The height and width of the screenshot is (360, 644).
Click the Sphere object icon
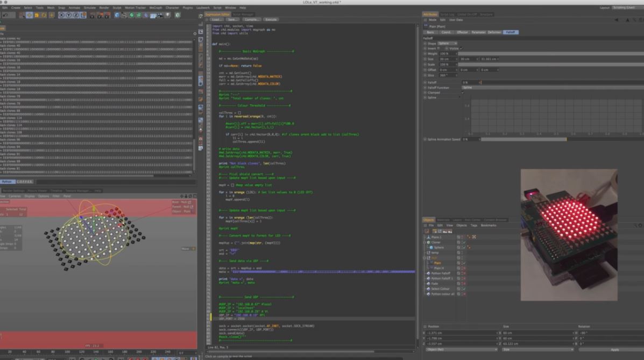431,247
